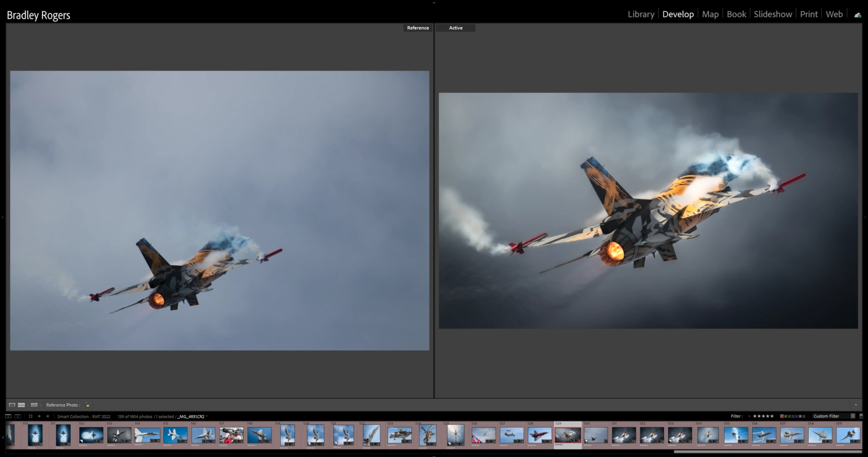Click the Active pane label
Image resolution: width=868 pixels, height=457 pixels.
click(455, 28)
